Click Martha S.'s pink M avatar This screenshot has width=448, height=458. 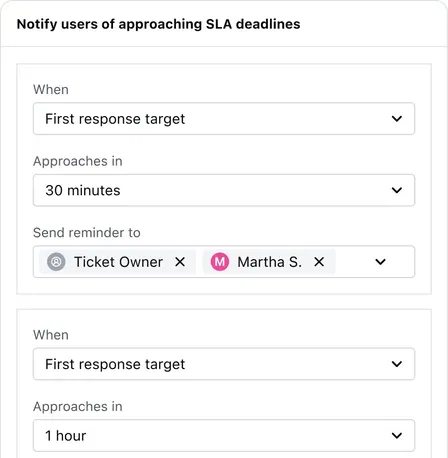click(220, 262)
